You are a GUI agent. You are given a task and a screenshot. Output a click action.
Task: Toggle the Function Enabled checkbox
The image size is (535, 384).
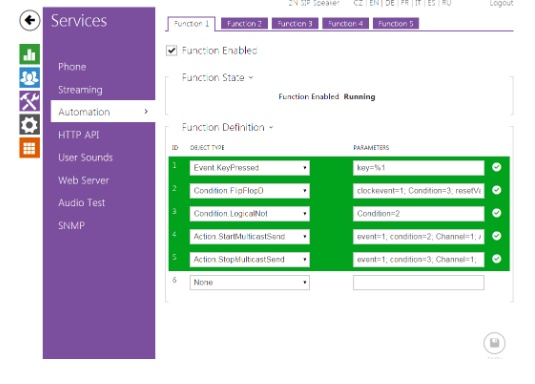pos(171,51)
